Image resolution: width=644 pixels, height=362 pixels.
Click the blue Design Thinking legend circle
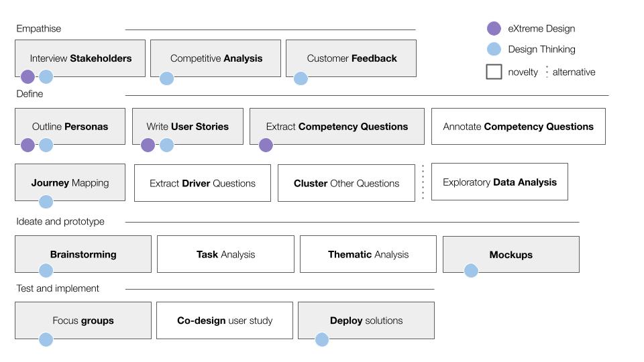[x=494, y=49]
